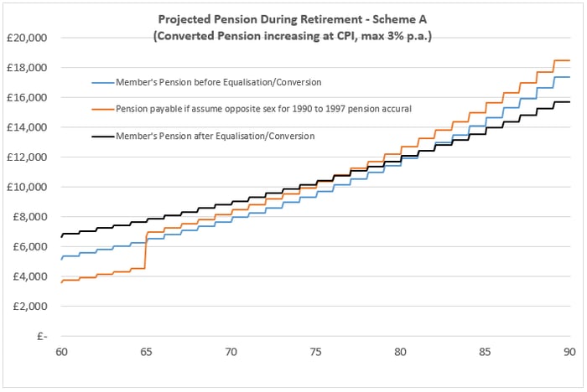Click the chart title "Projected Pension During Retirement"
587x392 pixels.
(292, 19)
